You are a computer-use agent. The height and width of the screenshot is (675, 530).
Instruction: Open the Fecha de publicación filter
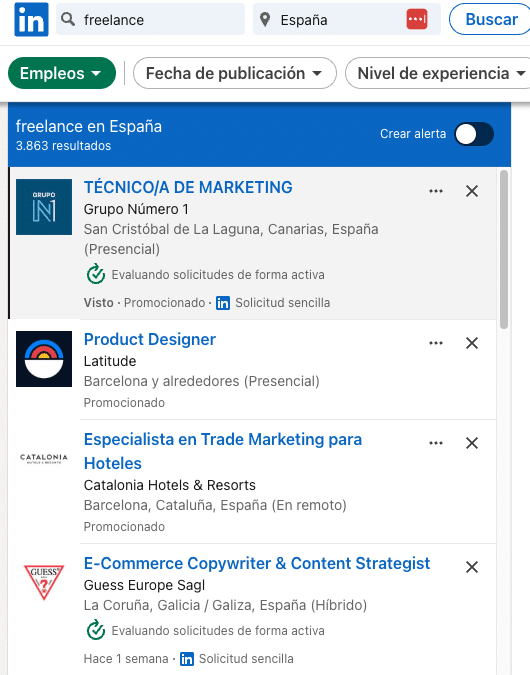235,73
